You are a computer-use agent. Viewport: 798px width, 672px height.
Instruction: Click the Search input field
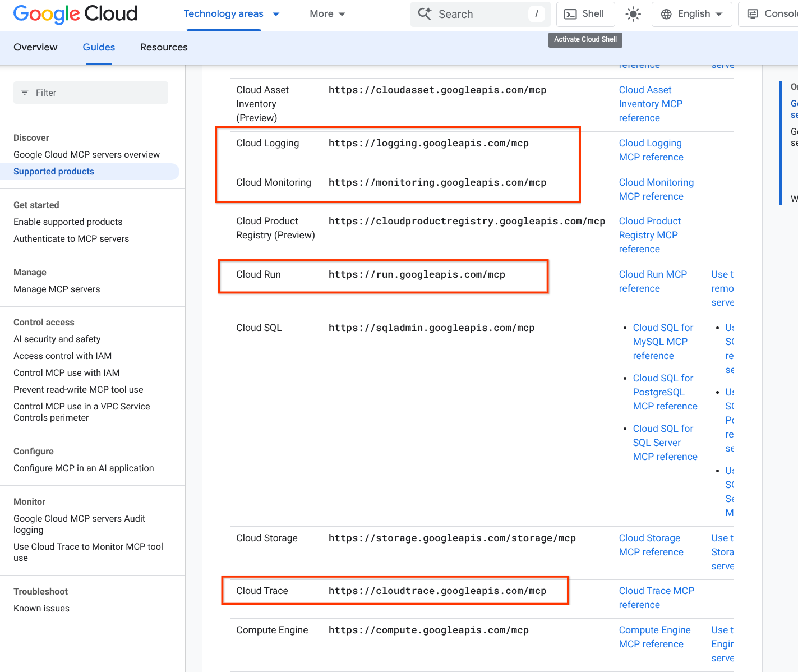[480, 14]
